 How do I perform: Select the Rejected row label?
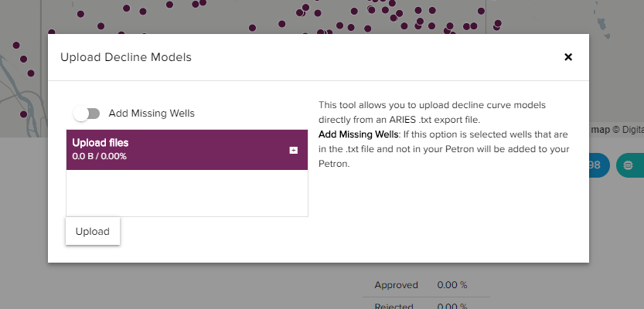396,305
